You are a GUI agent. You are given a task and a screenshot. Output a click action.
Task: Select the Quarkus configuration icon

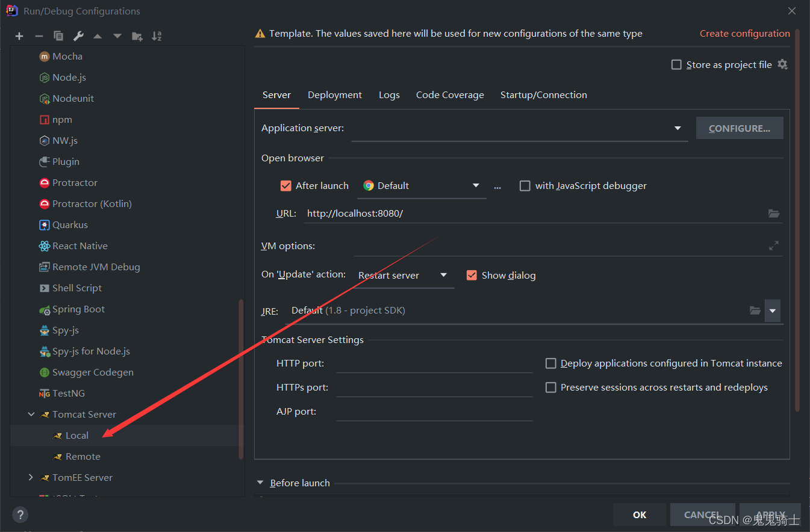point(44,225)
